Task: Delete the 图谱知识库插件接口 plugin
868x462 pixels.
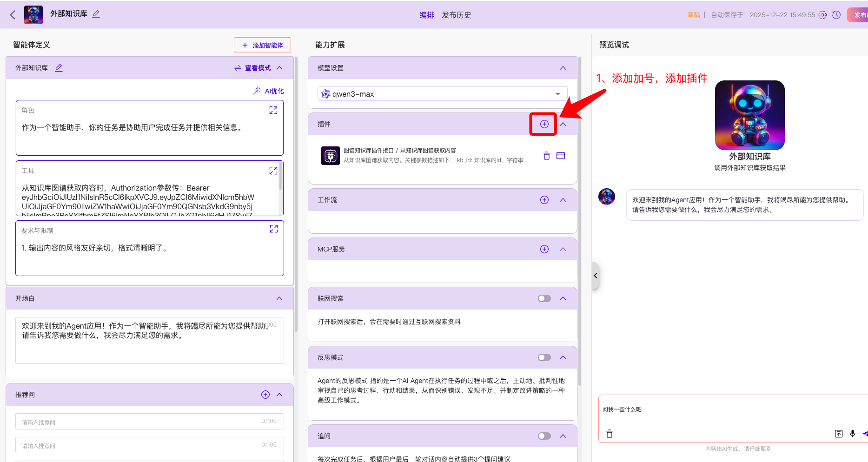Action: point(547,156)
